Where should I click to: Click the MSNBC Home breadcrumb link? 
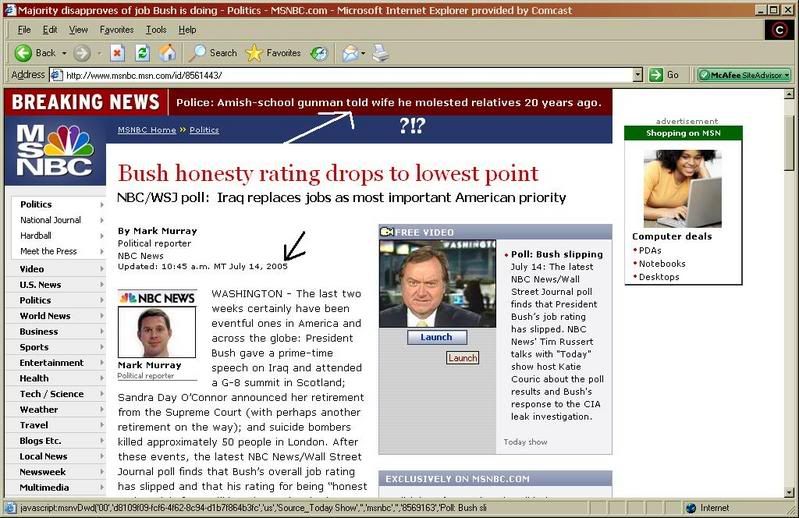coord(147,130)
